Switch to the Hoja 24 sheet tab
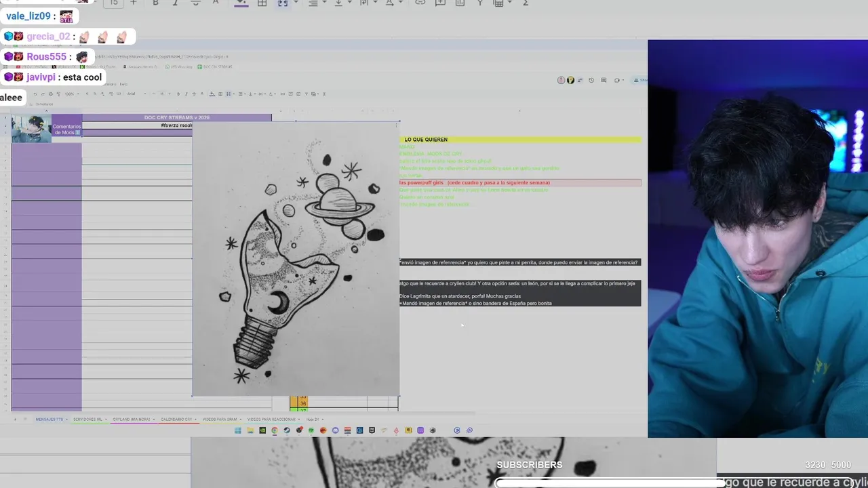The width and height of the screenshot is (868, 488). tap(313, 420)
